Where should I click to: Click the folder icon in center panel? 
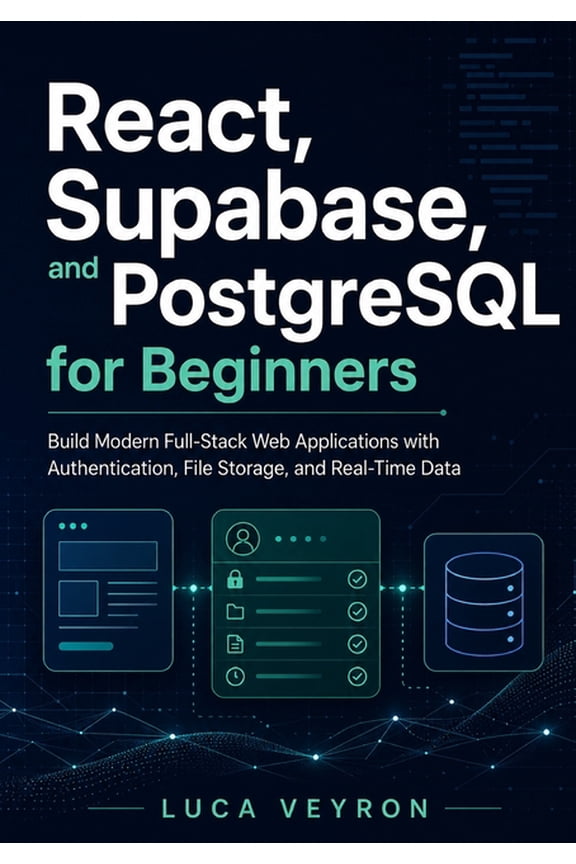point(235,612)
